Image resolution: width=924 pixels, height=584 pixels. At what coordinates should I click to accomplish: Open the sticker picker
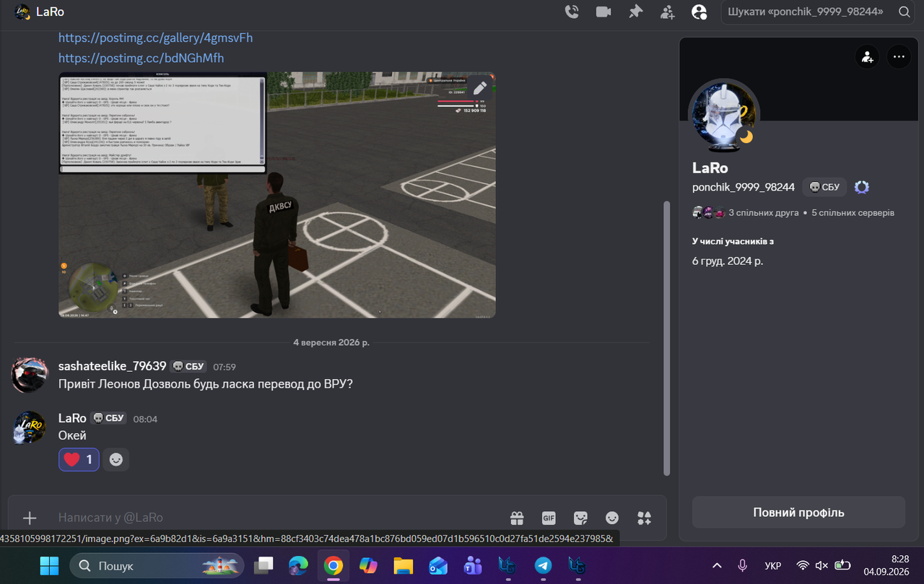pyautogui.click(x=580, y=518)
